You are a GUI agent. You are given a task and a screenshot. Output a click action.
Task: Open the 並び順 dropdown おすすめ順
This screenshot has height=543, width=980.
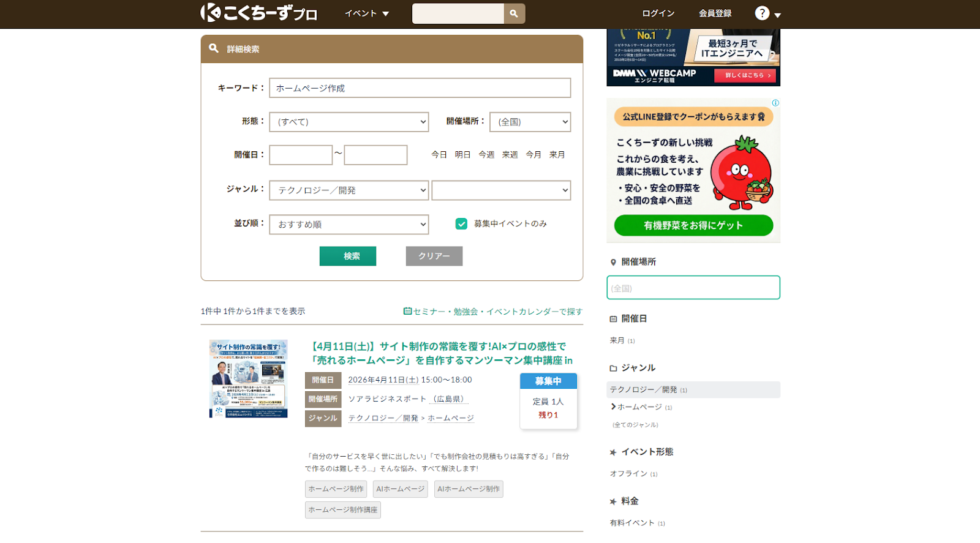349,225
